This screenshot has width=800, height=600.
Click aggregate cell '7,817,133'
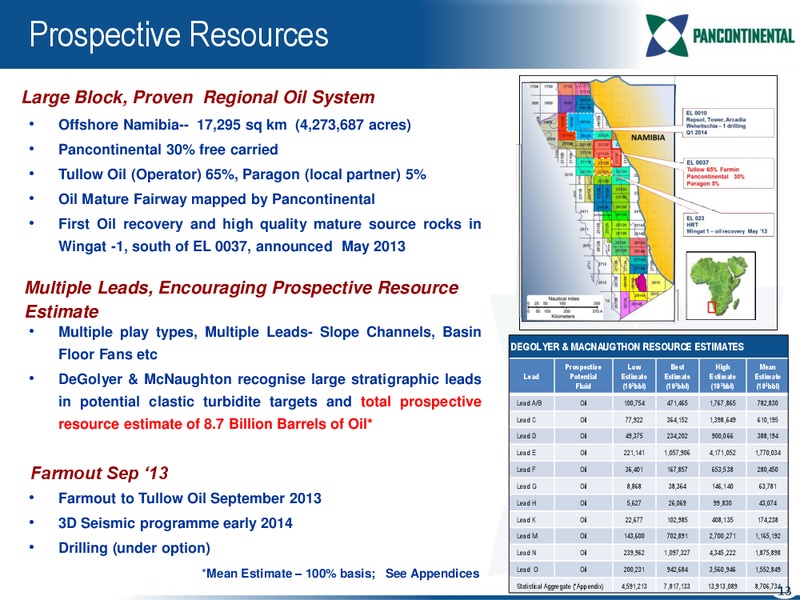677,586
